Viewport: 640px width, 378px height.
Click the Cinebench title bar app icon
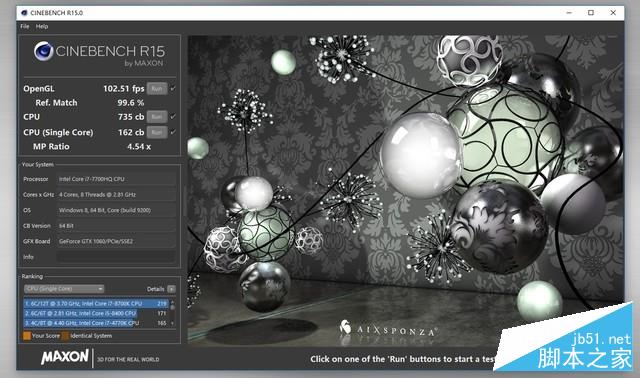tap(24, 13)
